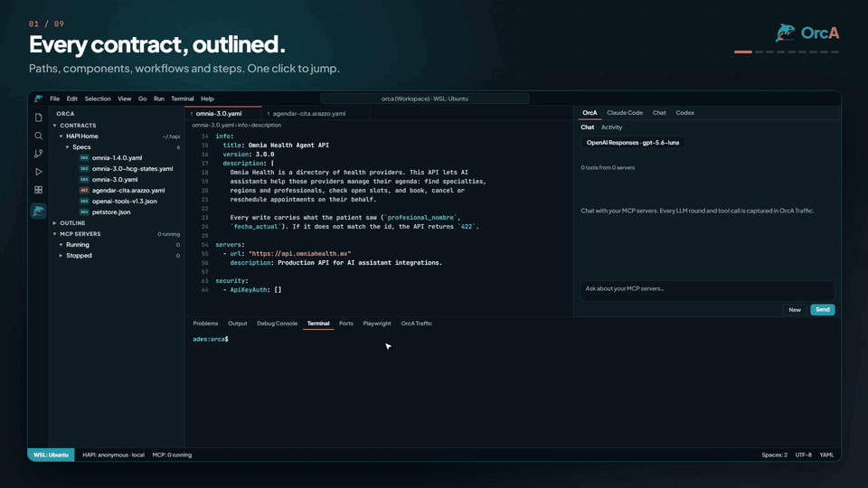Click icon beside petstore.json
This screenshot has width=868, height=488.
tap(84, 211)
